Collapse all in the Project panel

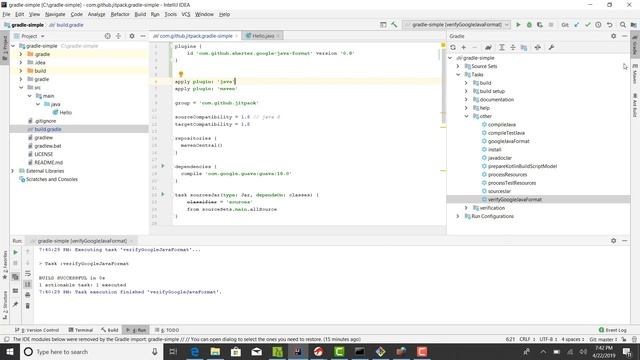[118, 36]
